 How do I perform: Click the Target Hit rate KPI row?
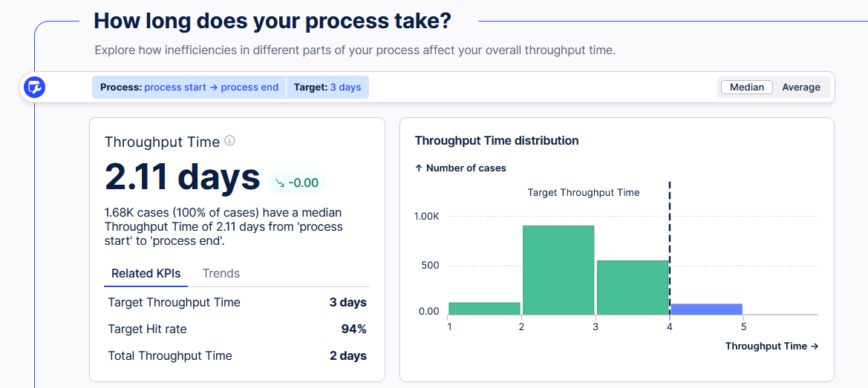[237, 329]
